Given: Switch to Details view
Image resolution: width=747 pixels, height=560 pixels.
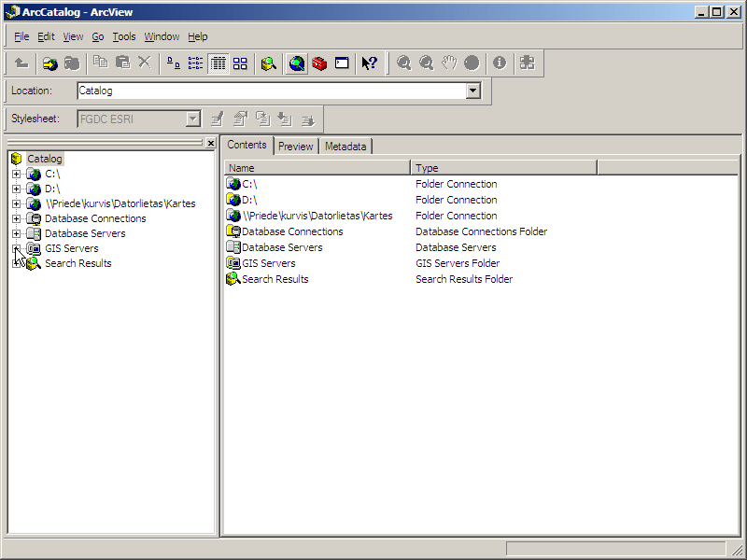Looking at the screenshot, I should [218, 63].
